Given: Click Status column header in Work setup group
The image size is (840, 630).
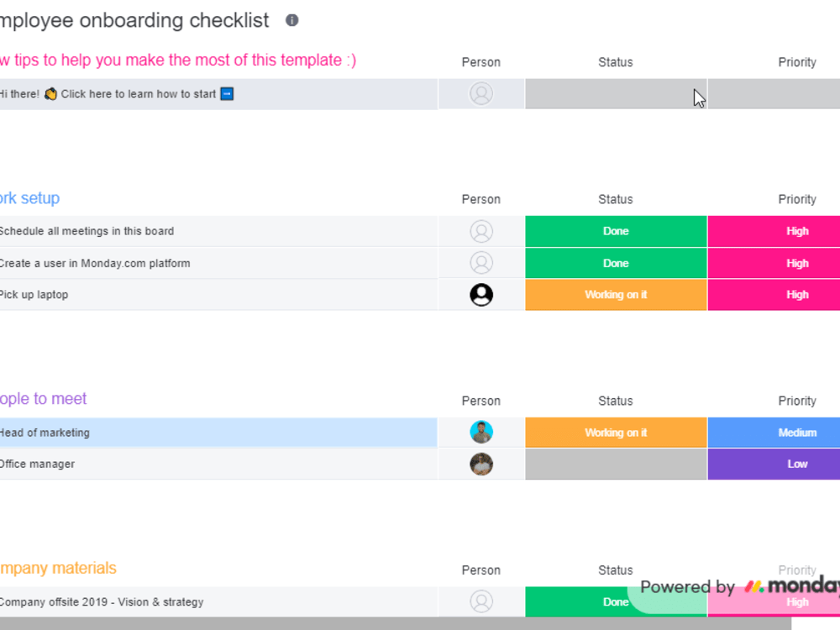Looking at the screenshot, I should pos(616,199).
